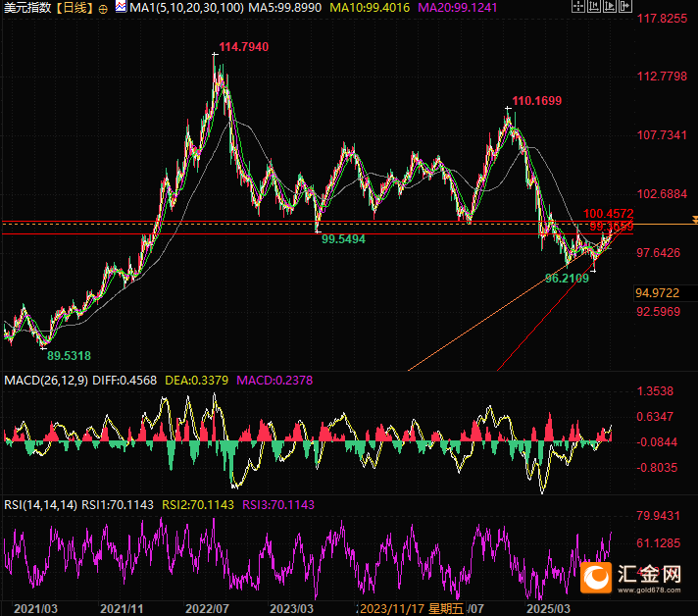Click the RSI3:70.1143 value

tap(278, 504)
